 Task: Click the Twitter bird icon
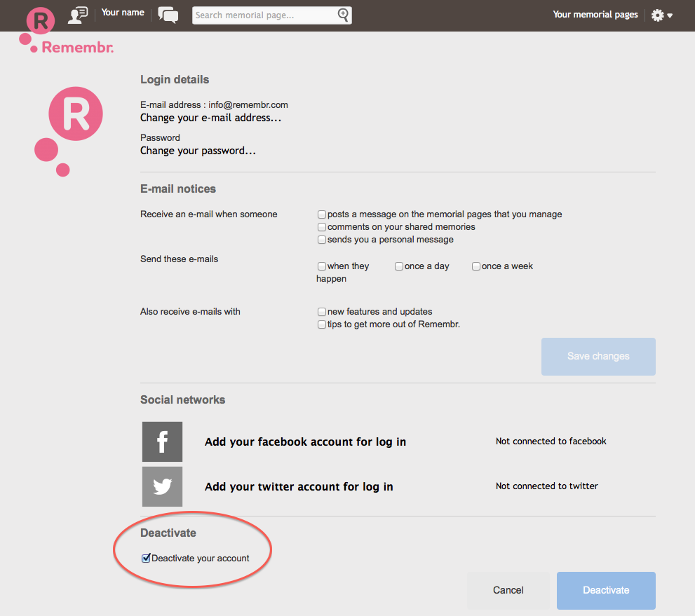(162, 486)
